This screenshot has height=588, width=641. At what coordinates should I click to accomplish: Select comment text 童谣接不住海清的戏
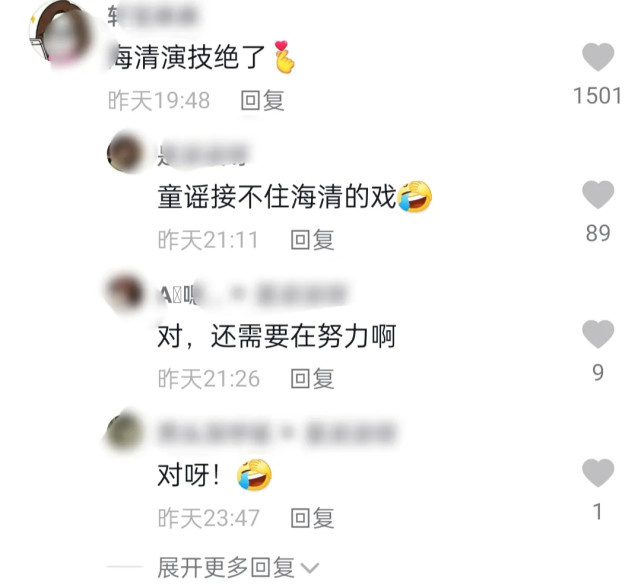pyautogui.click(x=277, y=197)
